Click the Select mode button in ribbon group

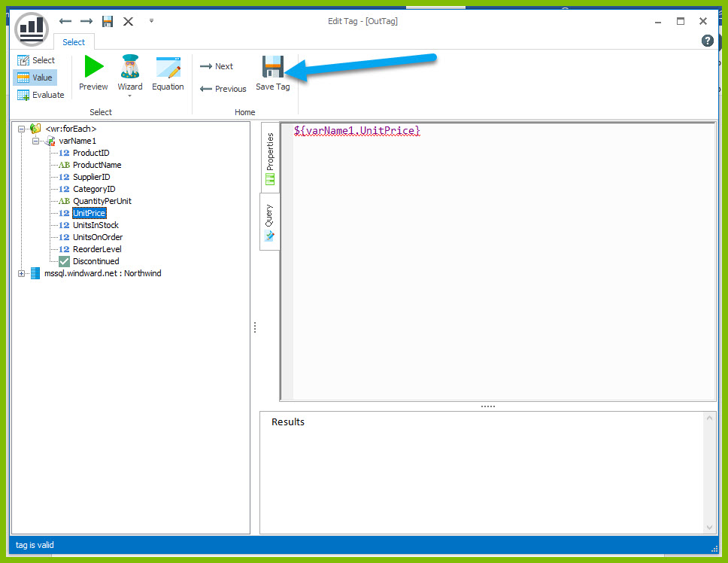click(x=36, y=60)
